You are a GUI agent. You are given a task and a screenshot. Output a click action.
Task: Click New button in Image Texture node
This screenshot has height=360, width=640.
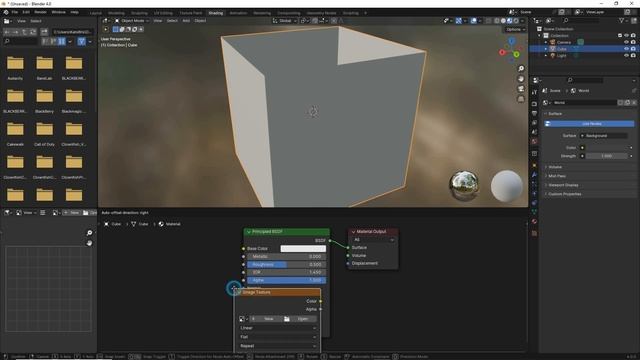[267, 319]
